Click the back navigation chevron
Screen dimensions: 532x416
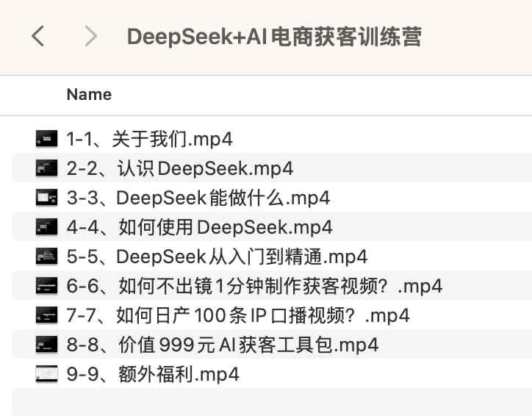39,36
